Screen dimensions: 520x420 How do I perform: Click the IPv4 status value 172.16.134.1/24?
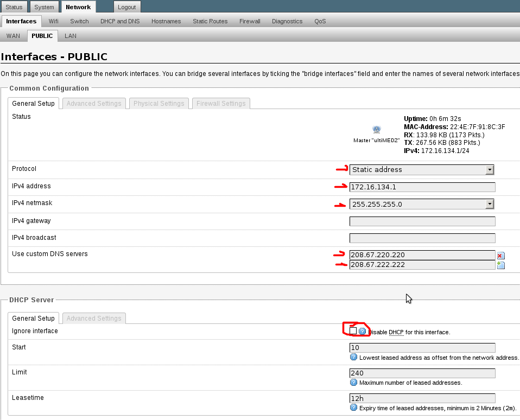[x=445, y=151]
